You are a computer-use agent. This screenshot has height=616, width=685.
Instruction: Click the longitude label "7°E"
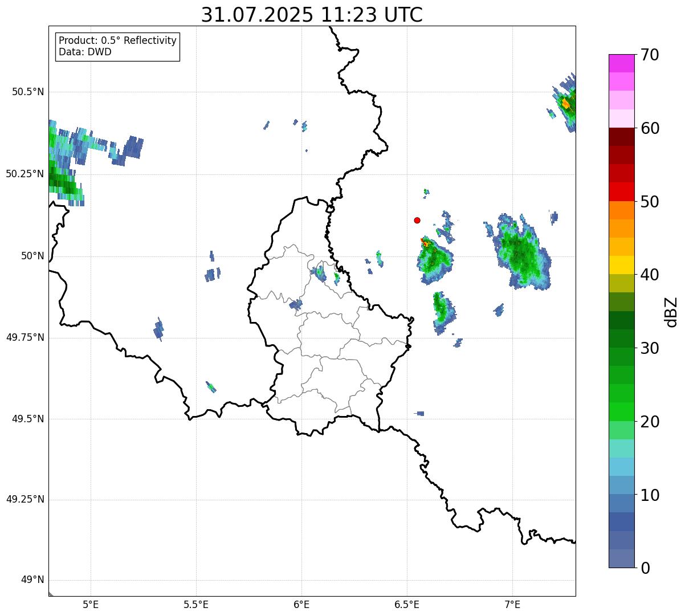[512, 604]
